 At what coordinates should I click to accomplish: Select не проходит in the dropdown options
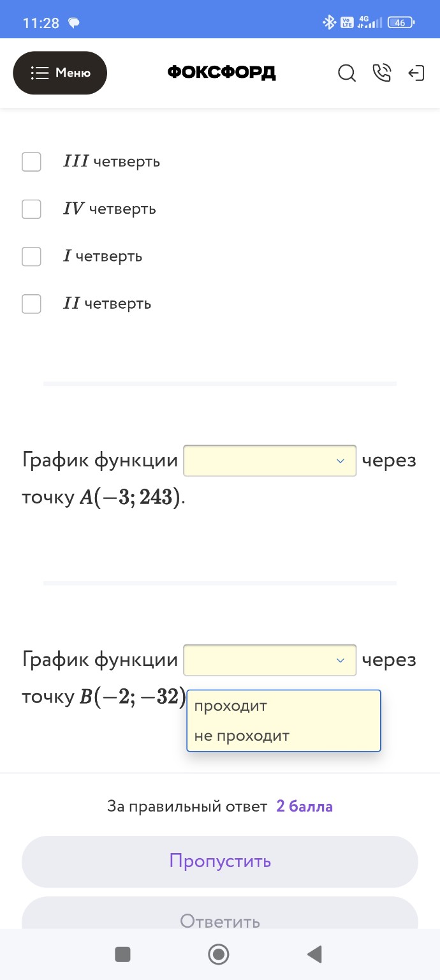(240, 735)
